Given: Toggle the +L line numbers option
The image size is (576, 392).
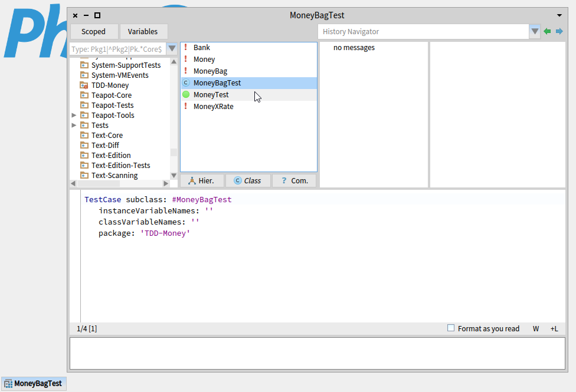Looking at the screenshot, I should 554,329.
